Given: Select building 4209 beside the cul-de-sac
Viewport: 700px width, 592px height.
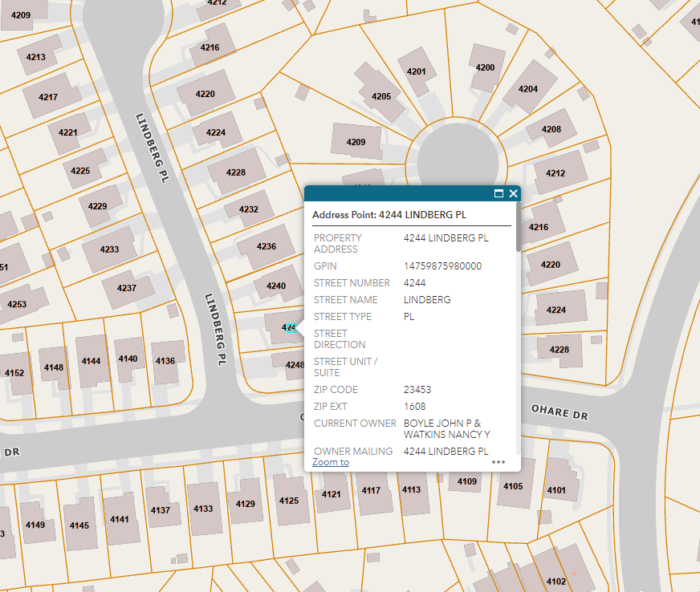Looking at the screenshot, I should click(356, 142).
